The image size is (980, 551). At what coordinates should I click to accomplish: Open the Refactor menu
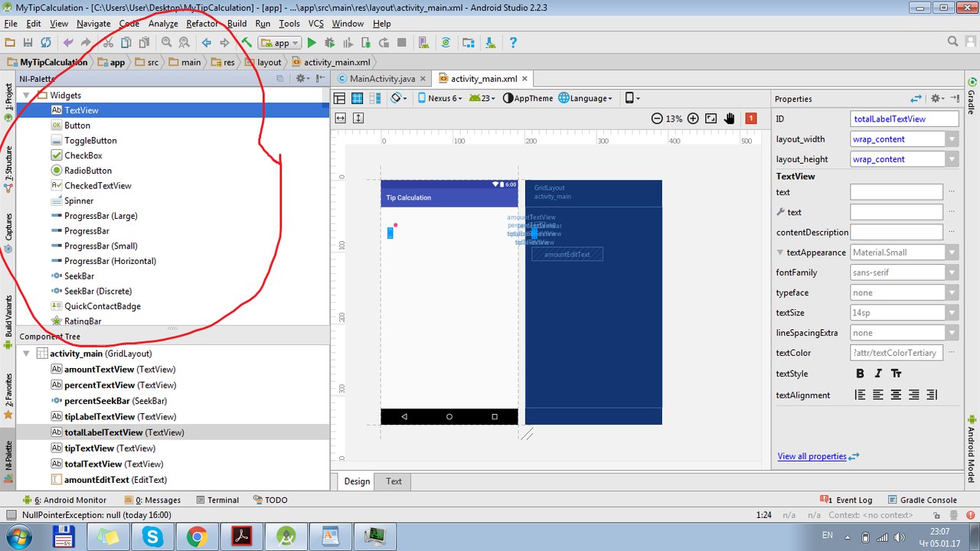coord(202,24)
